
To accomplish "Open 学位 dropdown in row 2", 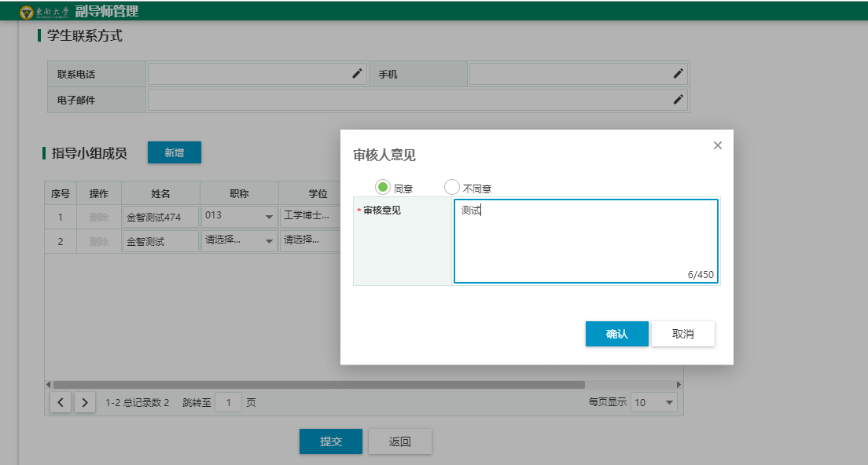I will pos(309,240).
